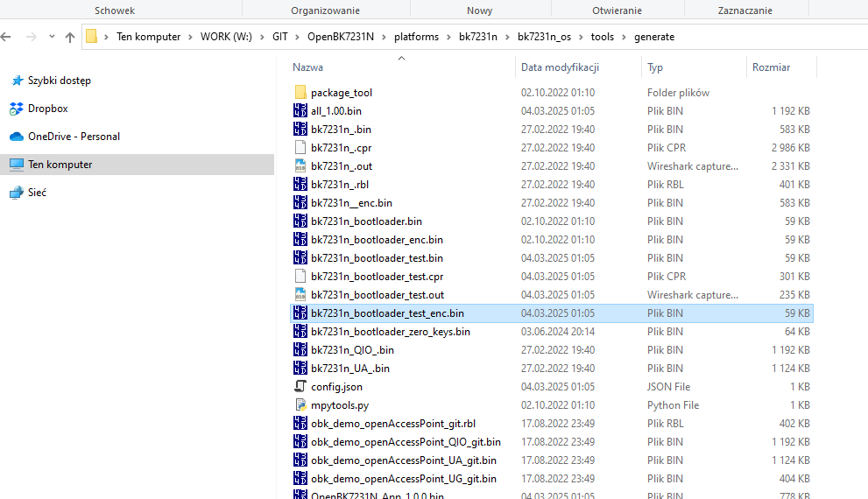Click the package_tool folder icon
The width and height of the screenshot is (868, 499).
coord(300,93)
